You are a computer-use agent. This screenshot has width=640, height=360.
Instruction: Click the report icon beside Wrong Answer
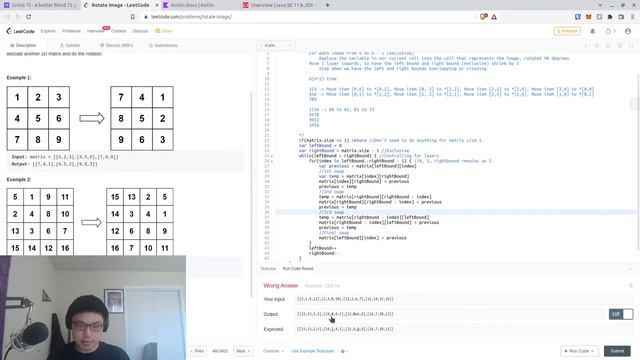click(x=631, y=285)
